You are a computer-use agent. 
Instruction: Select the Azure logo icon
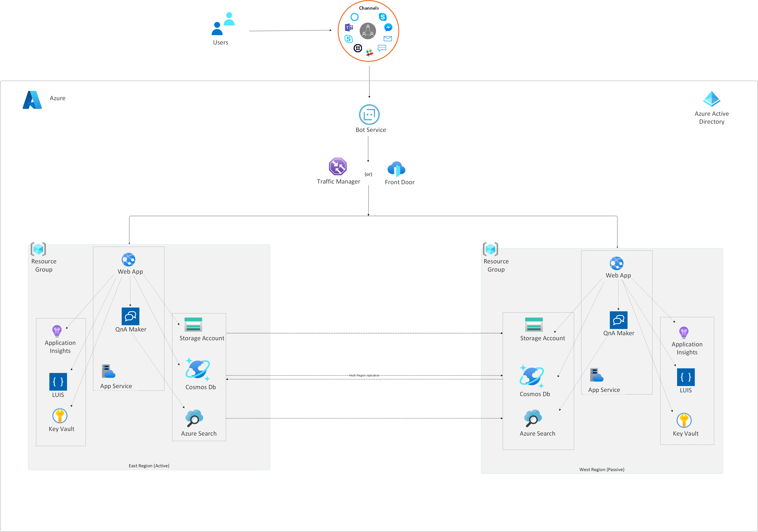32,100
